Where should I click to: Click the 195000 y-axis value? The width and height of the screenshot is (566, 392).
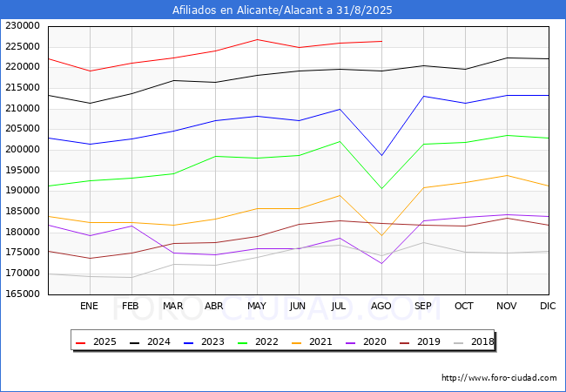pyautogui.click(x=23, y=171)
